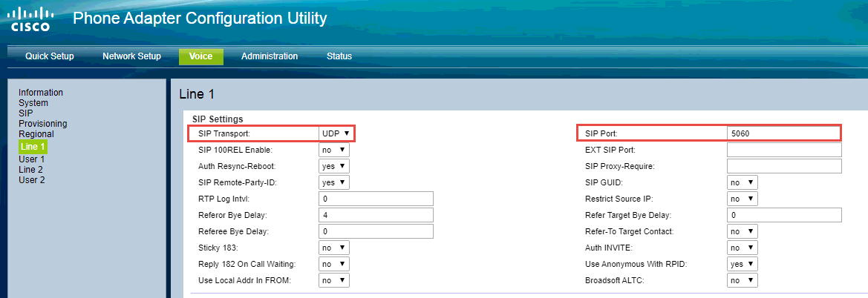This screenshot has height=298, width=868.
Task: Open the Auth INVITE dropdown
Action: 743,248
